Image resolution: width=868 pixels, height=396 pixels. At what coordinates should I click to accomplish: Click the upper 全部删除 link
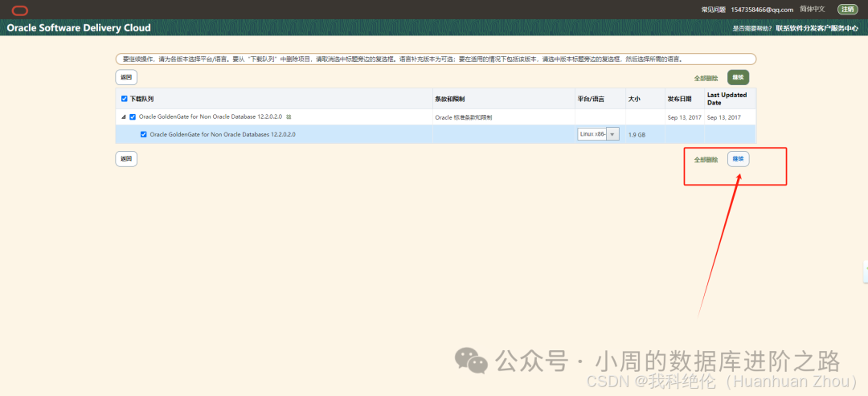point(706,79)
